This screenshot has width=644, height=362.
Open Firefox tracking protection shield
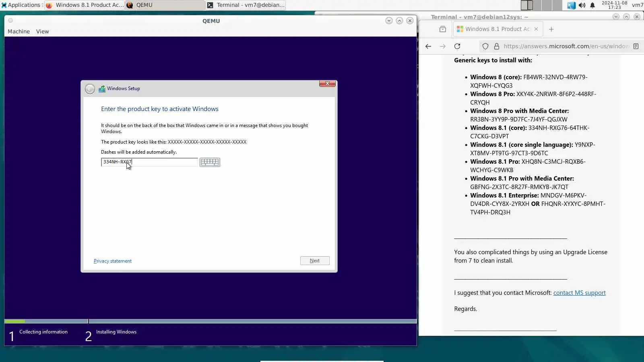click(485, 46)
